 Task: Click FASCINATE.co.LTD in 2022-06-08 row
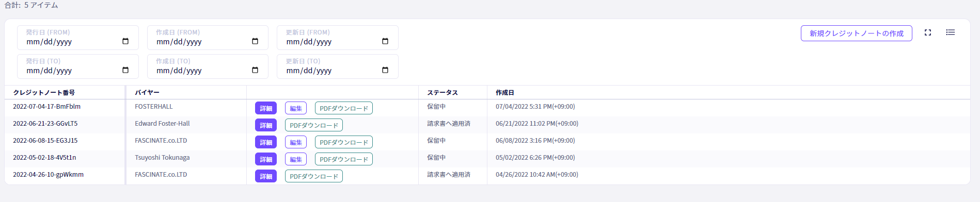click(x=161, y=141)
